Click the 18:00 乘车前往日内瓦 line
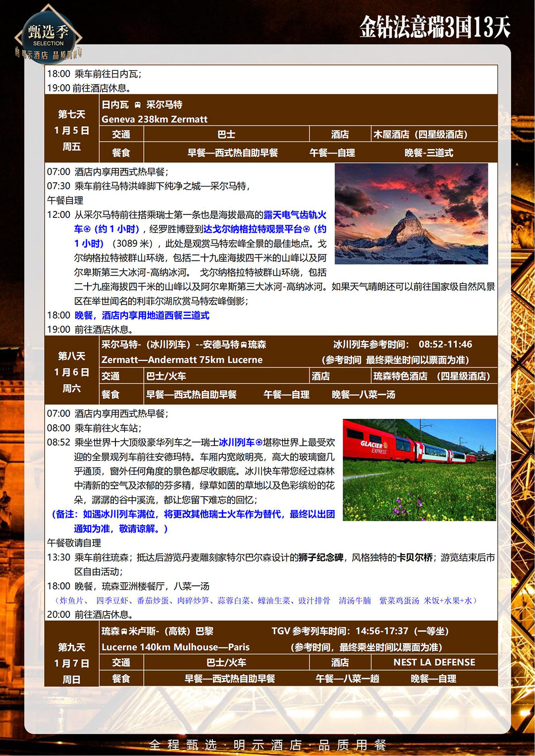Screen dimensions: 535x756 pos(94,74)
